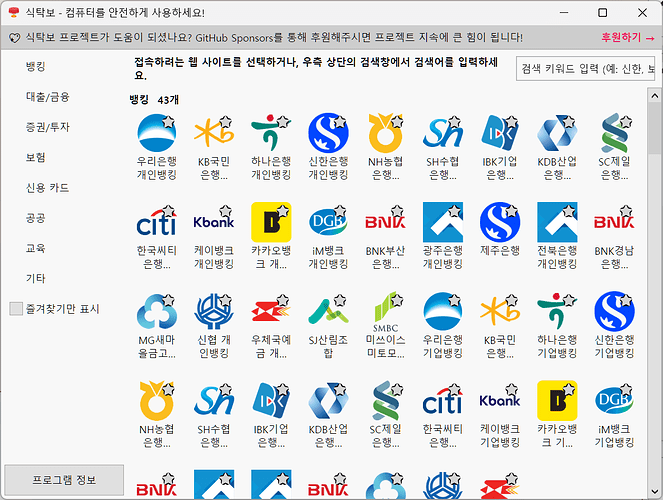
Task: Open NH농협 은행 icon in the first row
Action: 385,133
